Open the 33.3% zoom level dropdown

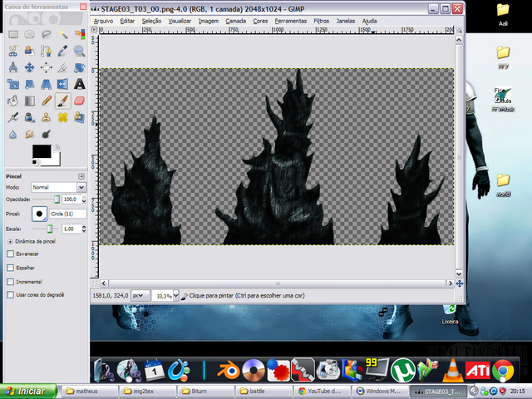coord(175,296)
